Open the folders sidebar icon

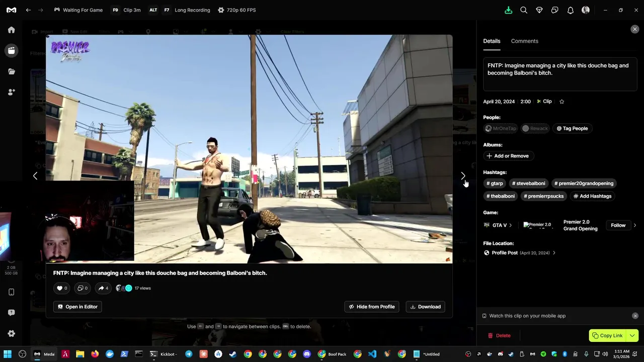[11, 71]
